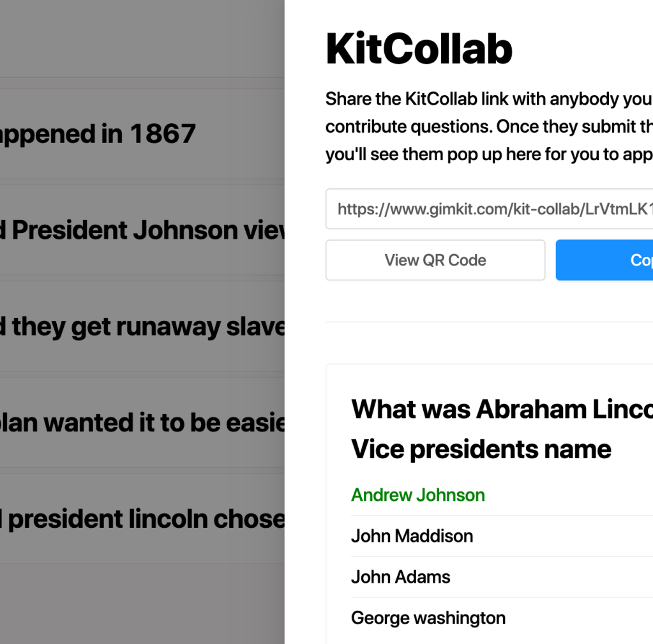Click "you'll see them pop up" text
This screenshot has height=644, width=653.
click(x=489, y=154)
